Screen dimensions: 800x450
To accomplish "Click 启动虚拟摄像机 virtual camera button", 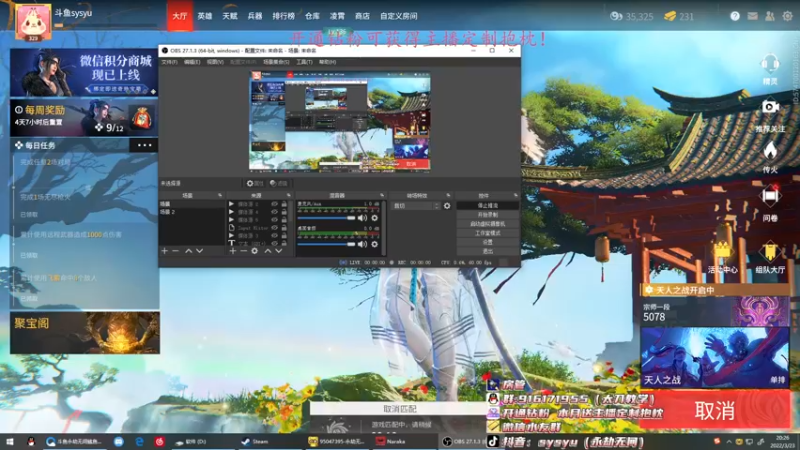I will point(488,224).
